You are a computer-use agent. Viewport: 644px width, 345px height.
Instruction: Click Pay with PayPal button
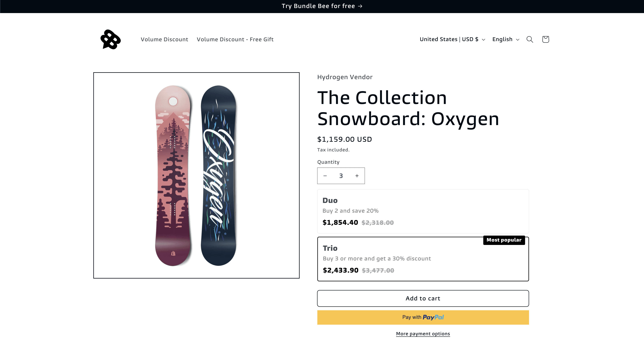pyautogui.click(x=423, y=317)
